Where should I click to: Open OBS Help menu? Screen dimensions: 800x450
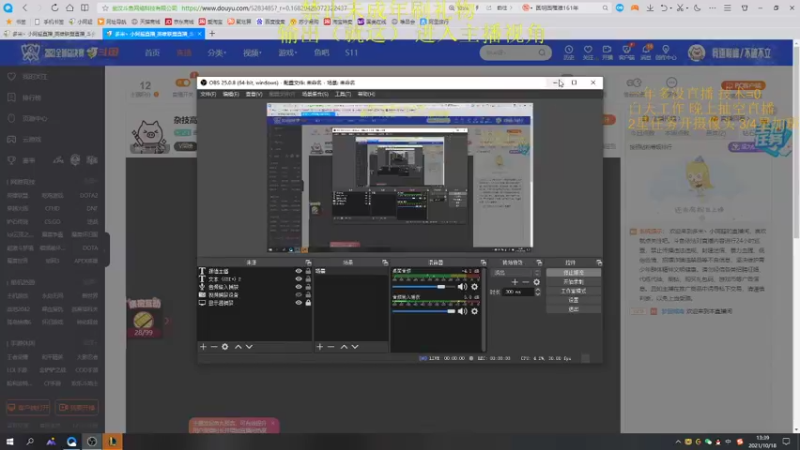[x=366, y=94]
